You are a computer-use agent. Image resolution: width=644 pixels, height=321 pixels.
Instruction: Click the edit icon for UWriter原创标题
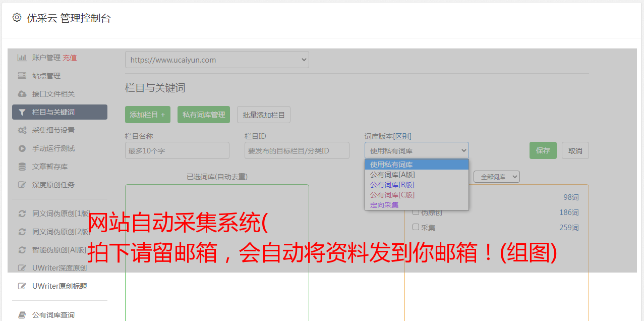coord(22,286)
